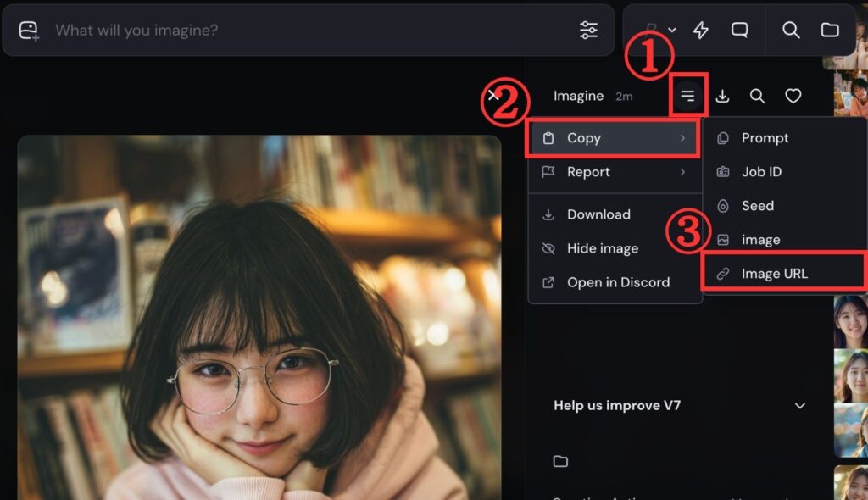This screenshot has height=500, width=868.
Task: Click the search icon next to the heart
Action: 758,97
